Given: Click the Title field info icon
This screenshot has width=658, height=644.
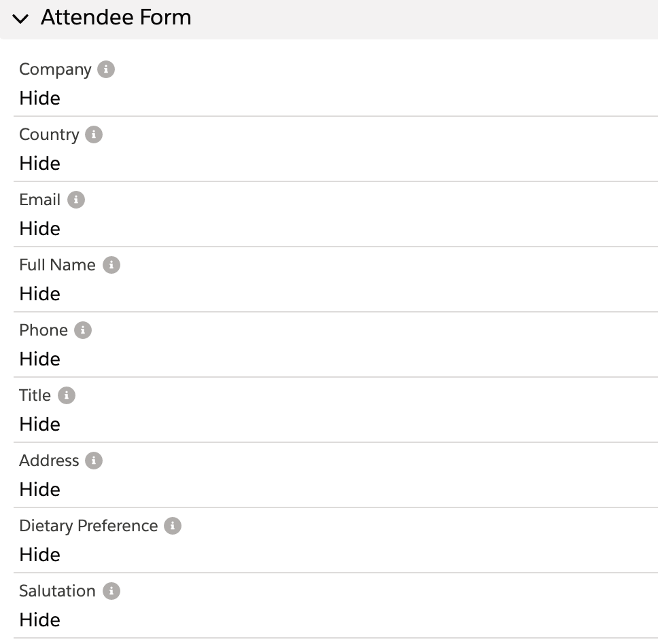Looking at the screenshot, I should 67,395.
